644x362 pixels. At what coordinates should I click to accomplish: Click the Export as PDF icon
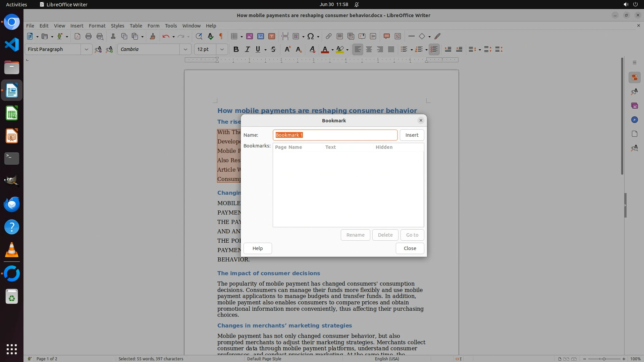(77, 37)
